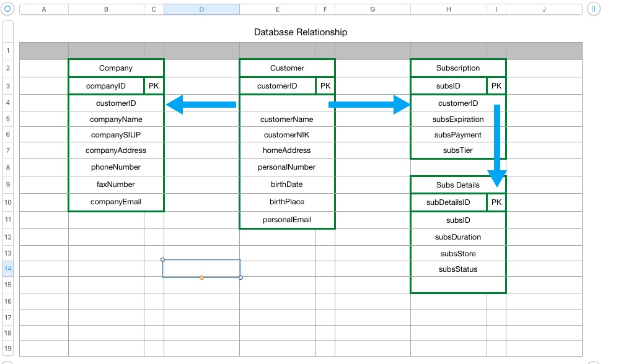This screenshot has height=364, width=626.
Task: Select row 5 header
Action: pyautogui.click(x=8, y=119)
